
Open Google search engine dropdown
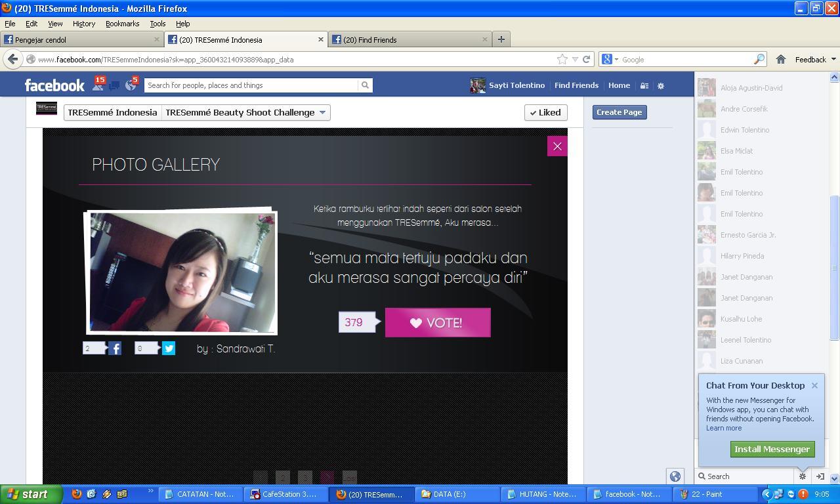(609, 59)
